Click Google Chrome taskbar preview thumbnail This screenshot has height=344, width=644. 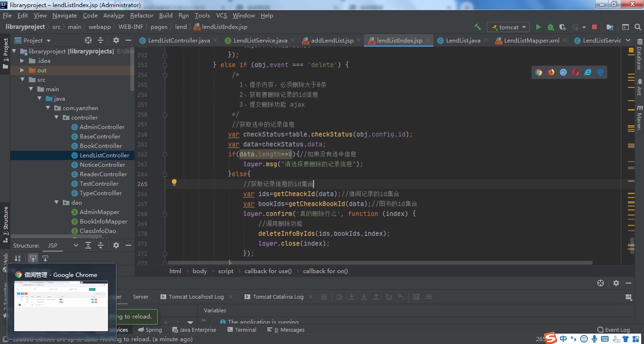[x=61, y=305]
